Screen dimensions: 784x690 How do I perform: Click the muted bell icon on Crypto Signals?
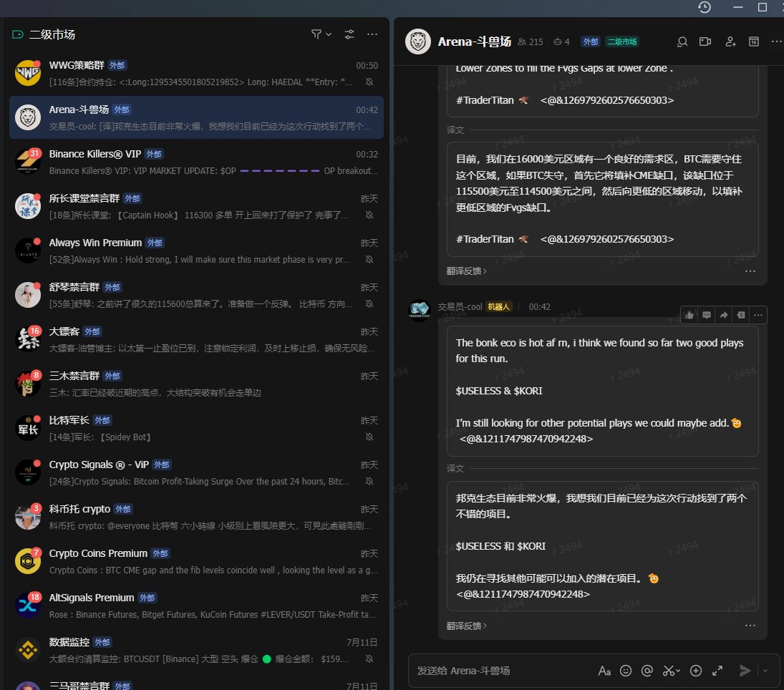coord(369,481)
